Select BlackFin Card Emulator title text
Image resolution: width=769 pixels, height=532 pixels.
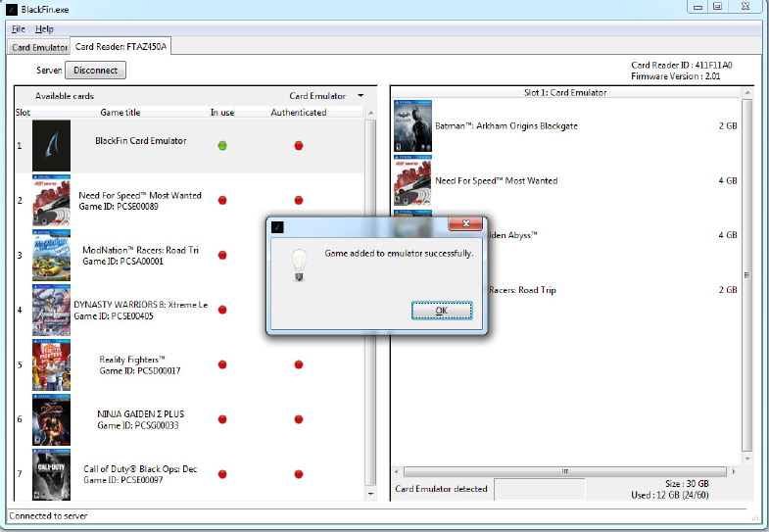tap(141, 141)
